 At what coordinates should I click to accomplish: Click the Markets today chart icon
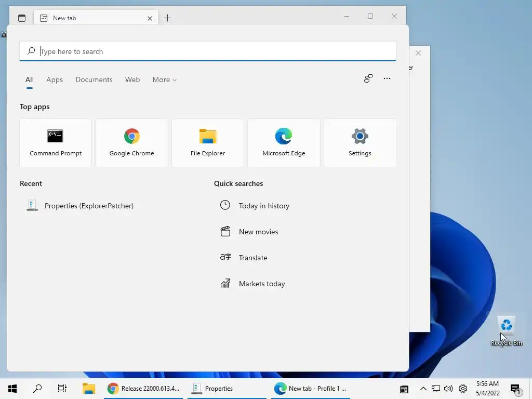pos(225,283)
